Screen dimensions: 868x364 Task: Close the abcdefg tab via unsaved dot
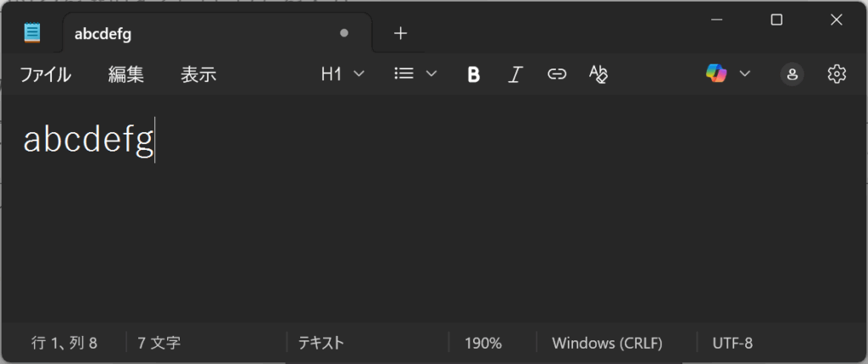point(343,34)
